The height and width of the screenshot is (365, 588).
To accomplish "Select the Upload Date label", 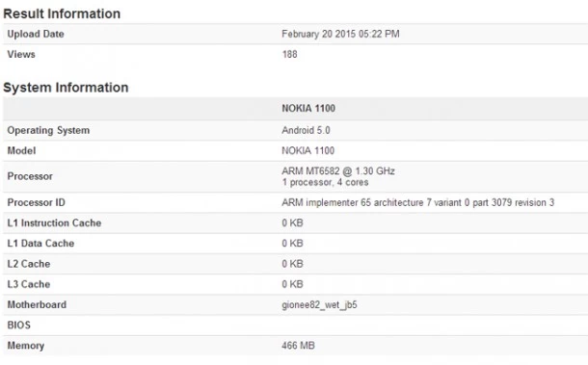I will point(36,34).
